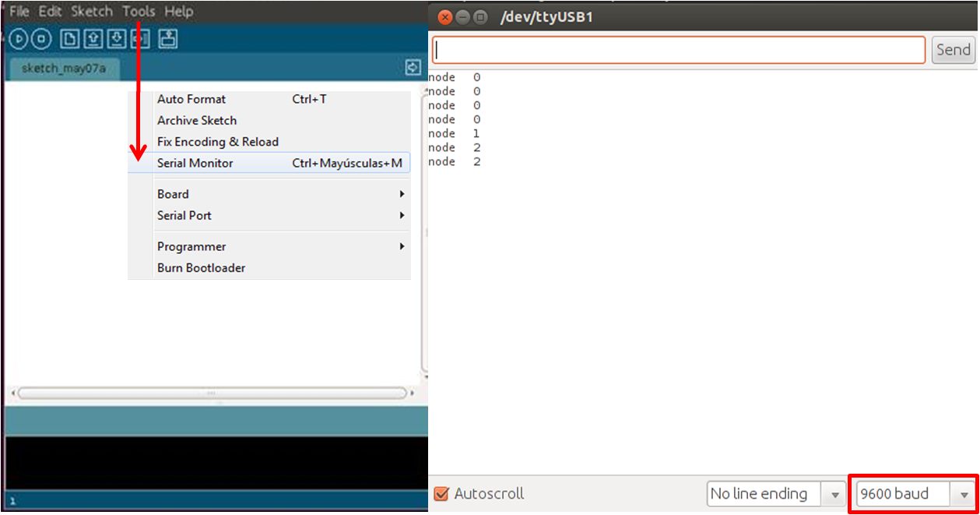980x515 pixels.
Task: Open the 9600 baud dropdown
Action: 915,494
